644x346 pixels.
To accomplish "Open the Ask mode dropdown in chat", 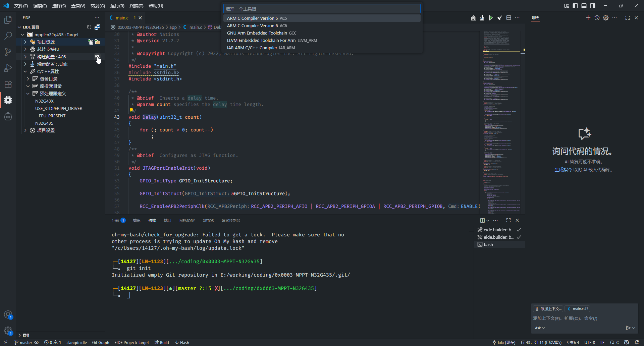I will (539, 328).
